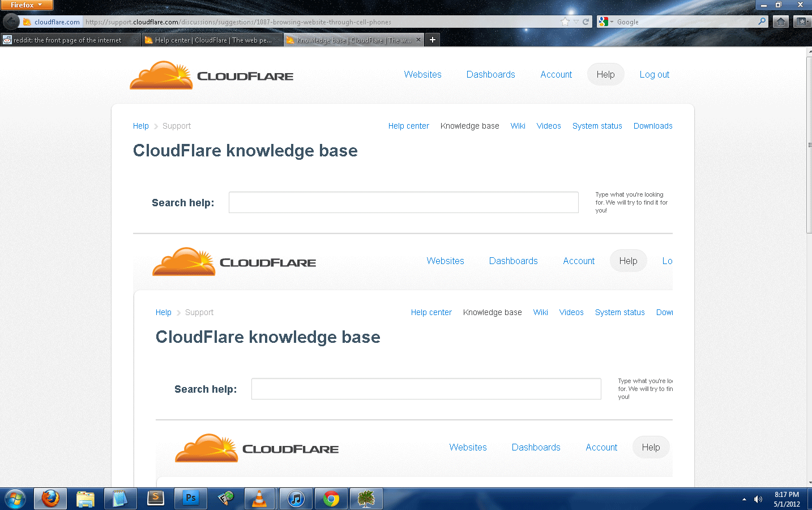The height and width of the screenshot is (510, 812).
Task: Open the VLC media player taskbar icon
Action: pos(259,499)
